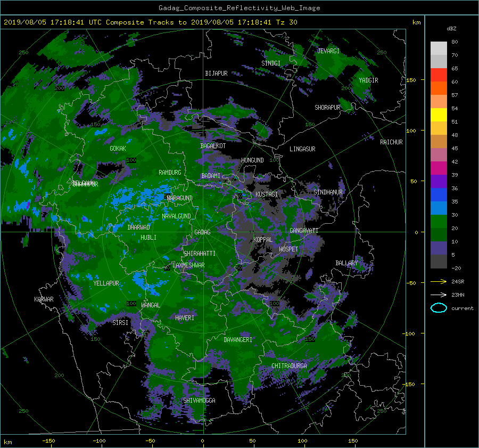Viewport: 479px width, 448px height.
Task: Click the yellow 0 label on bottom axis
Action: (x=202, y=441)
